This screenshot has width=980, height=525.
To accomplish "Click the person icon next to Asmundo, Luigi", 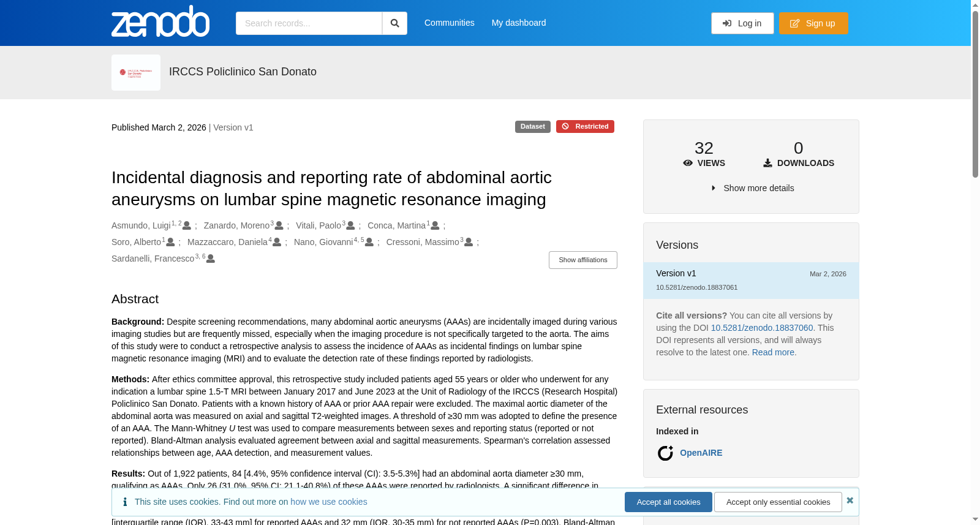I will [187, 226].
